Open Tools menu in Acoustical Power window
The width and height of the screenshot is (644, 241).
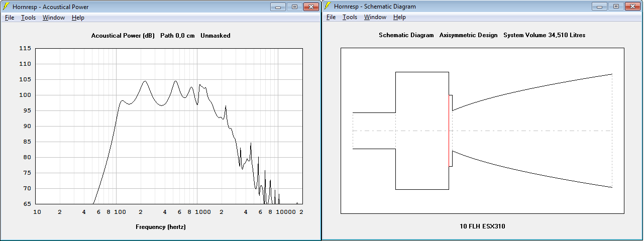tap(28, 18)
